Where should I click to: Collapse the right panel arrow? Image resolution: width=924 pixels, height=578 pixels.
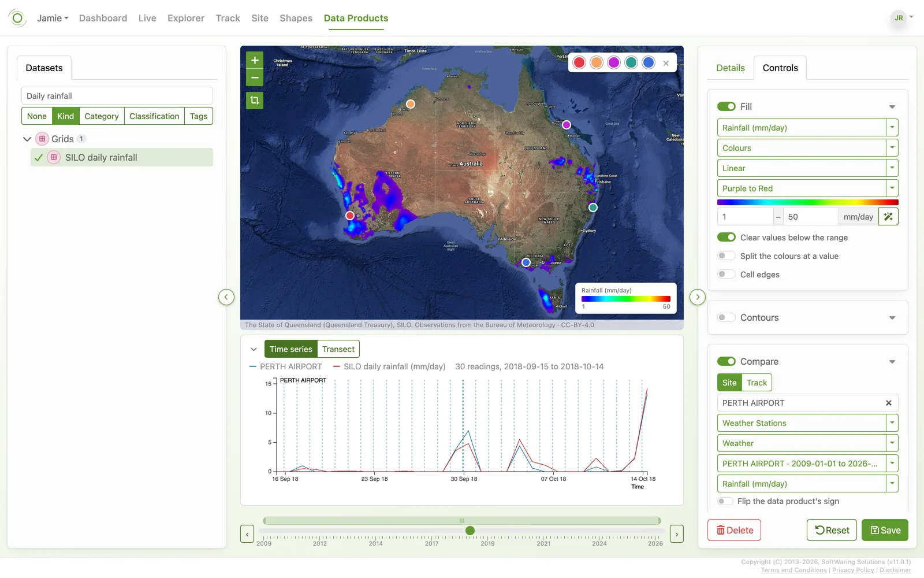pyautogui.click(x=698, y=297)
